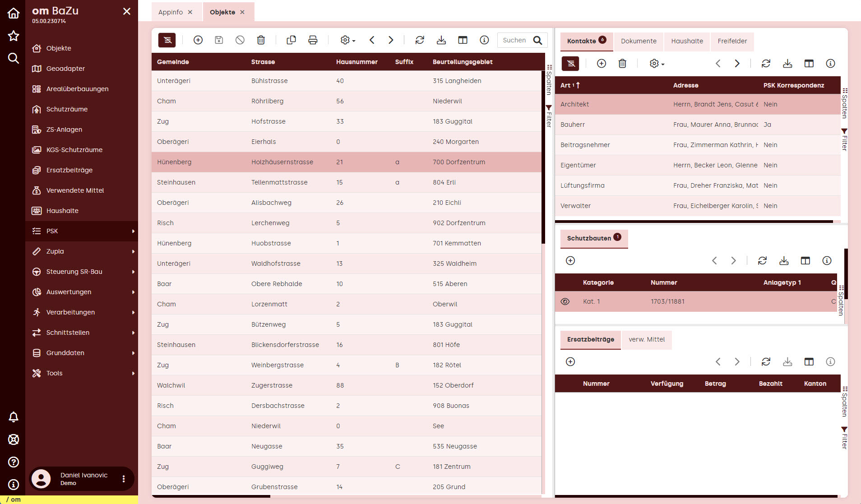Screen dimensions: 861x504
Task: Refresh the Objekte table
Action: coord(420,40)
